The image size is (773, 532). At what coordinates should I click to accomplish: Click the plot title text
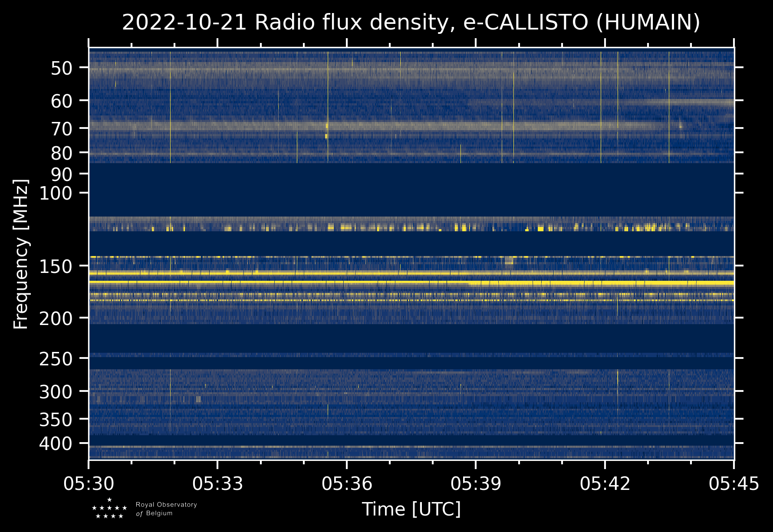[x=411, y=23]
